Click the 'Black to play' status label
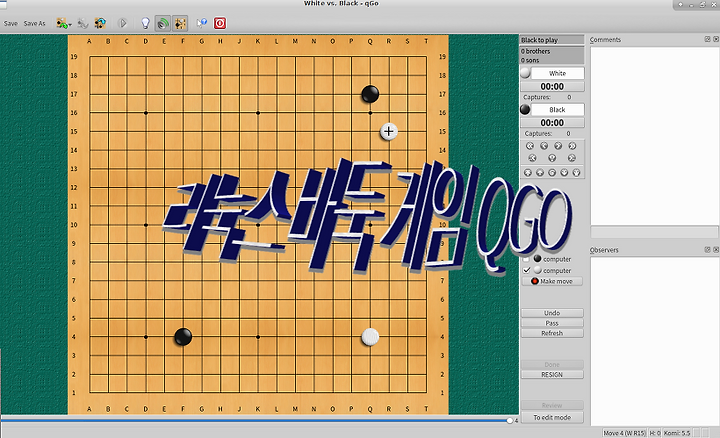This screenshot has width=720, height=438. point(540,40)
